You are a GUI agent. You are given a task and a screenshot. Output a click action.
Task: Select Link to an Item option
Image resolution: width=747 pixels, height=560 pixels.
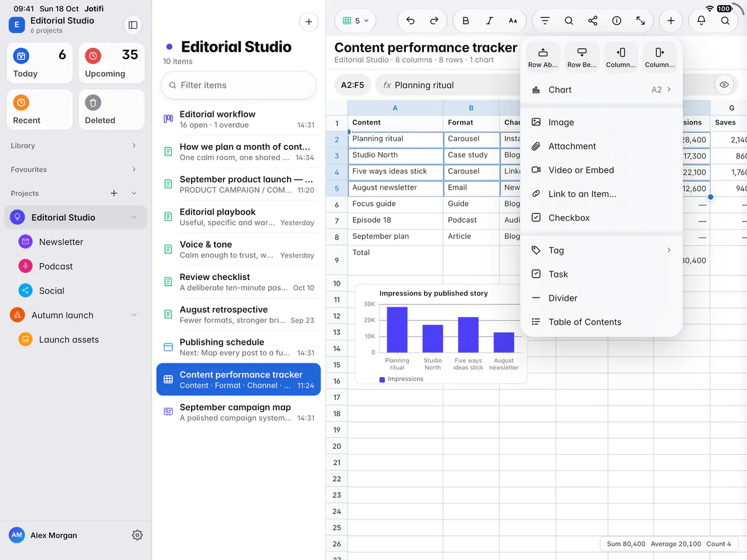[601, 194]
